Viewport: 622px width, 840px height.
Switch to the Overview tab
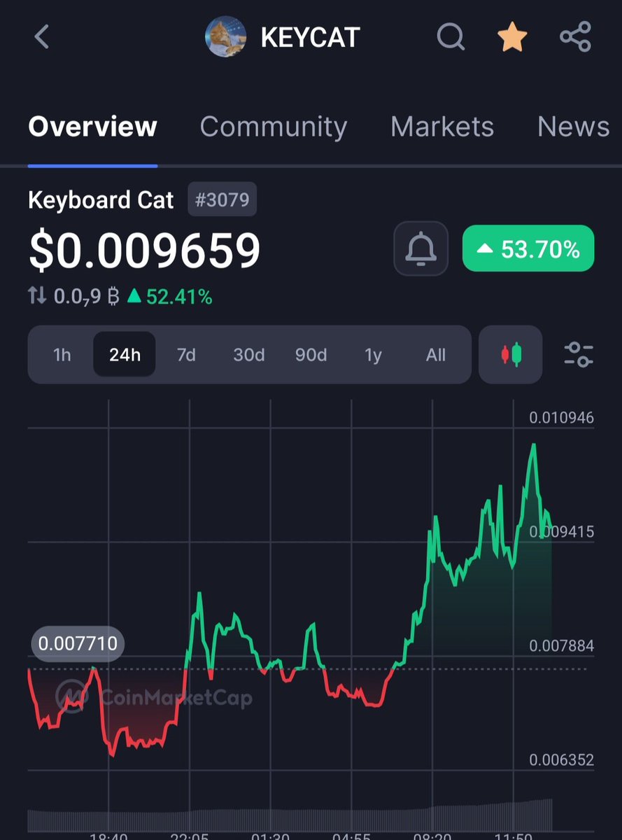pyautogui.click(x=92, y=127)
